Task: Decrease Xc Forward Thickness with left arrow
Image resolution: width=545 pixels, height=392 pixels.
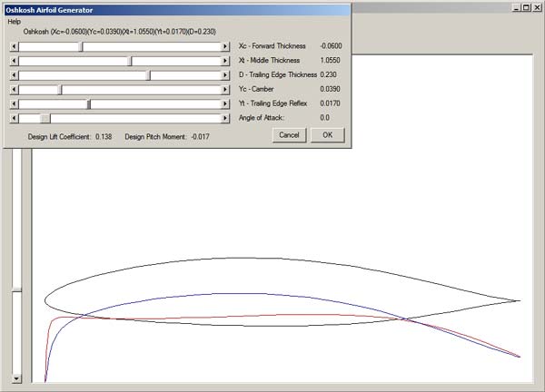Action: pyautogui.click(x=14, y=46)
